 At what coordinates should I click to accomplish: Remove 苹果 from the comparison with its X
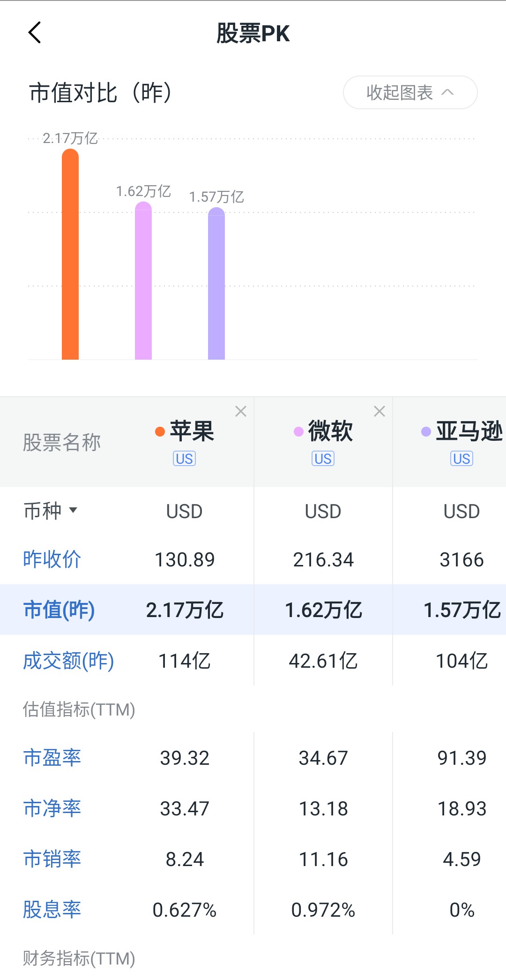coord(241,411)
